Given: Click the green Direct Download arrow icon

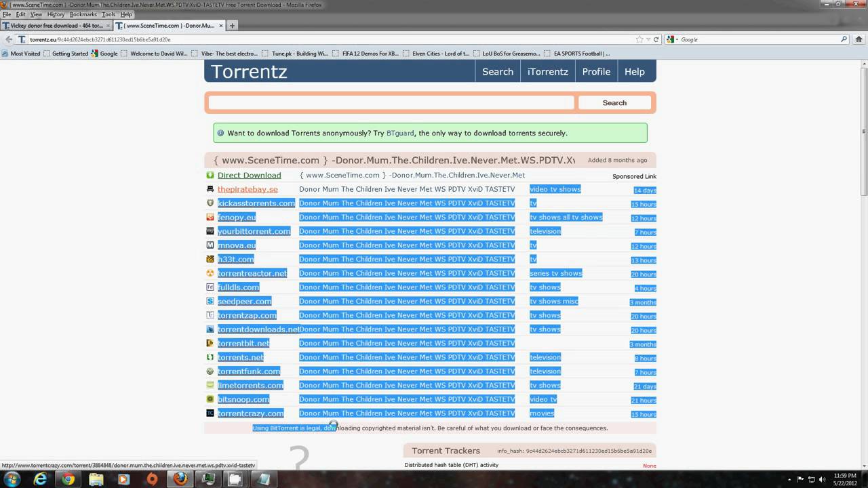Looking at the screenshot, I should [210, 175].
